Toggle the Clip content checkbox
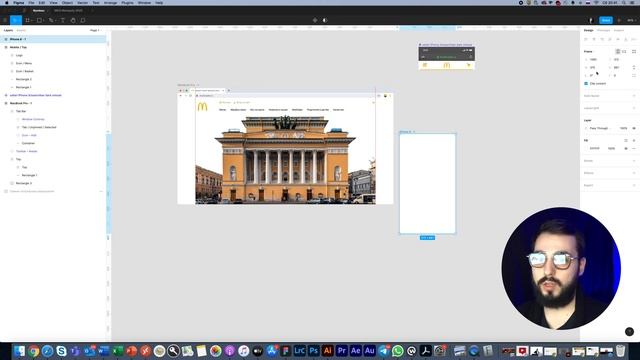This screenshot has height=360, width=640. [x=586, y=83]
